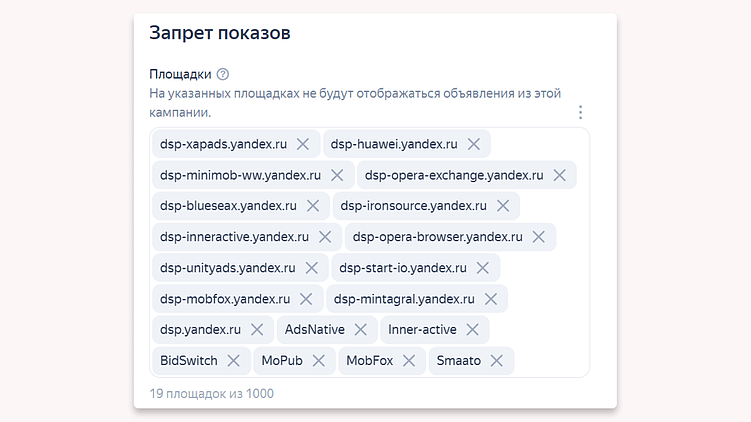Click the Запрет показов heading
The height and width of the screenshot is (422, 751).
pyautogui.click(x=220, y=33)
